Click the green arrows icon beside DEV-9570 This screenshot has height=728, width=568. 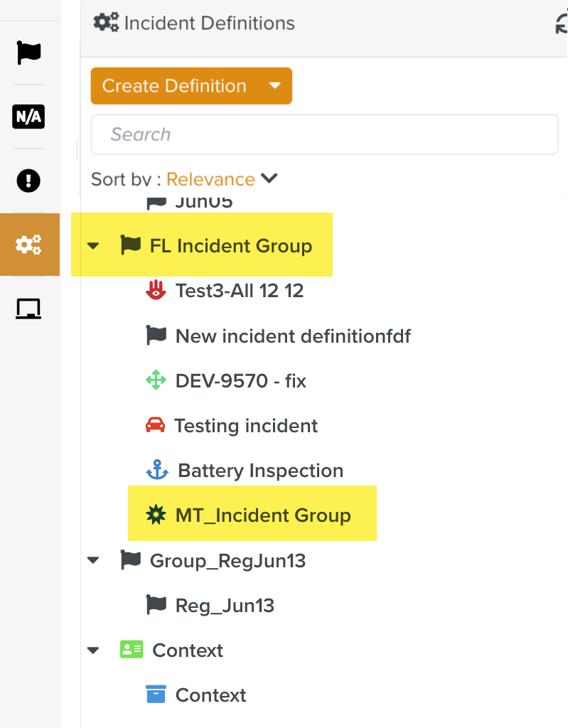click(x=156, y=380)
